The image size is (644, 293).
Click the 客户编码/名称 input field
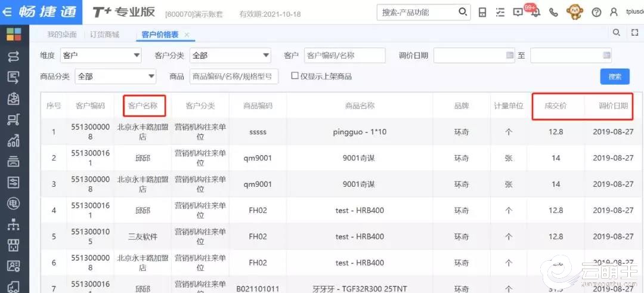click(x=344, y=55)
